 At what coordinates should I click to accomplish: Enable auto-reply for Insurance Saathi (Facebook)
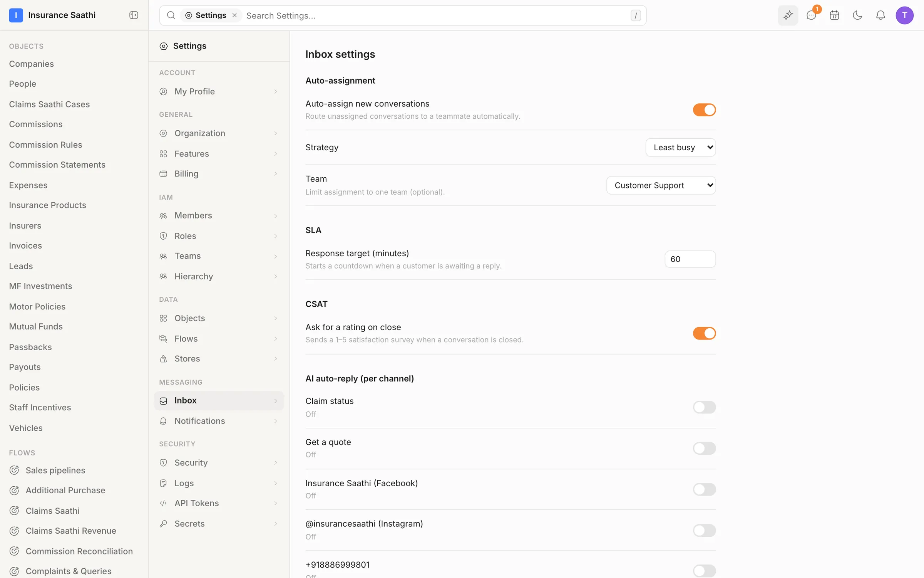(x=704, y=489)
